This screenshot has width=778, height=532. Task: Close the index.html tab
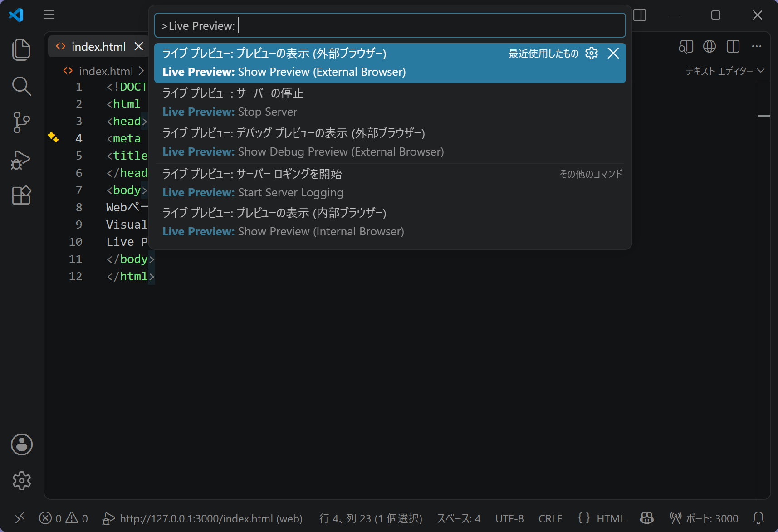point(139,46)
